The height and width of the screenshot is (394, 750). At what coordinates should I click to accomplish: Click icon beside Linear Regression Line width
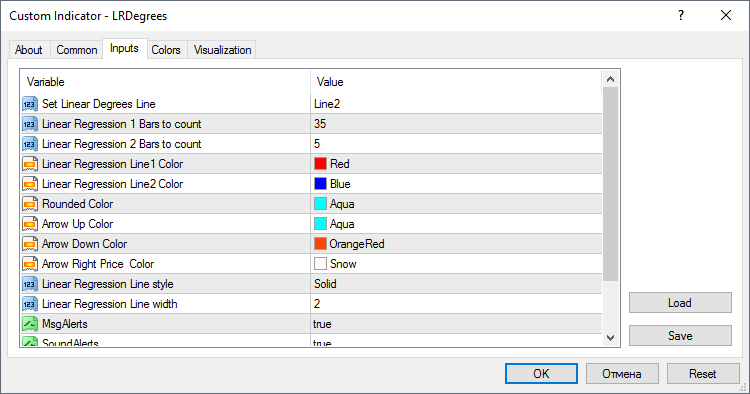pyautogui.click(x=30, y=304)
